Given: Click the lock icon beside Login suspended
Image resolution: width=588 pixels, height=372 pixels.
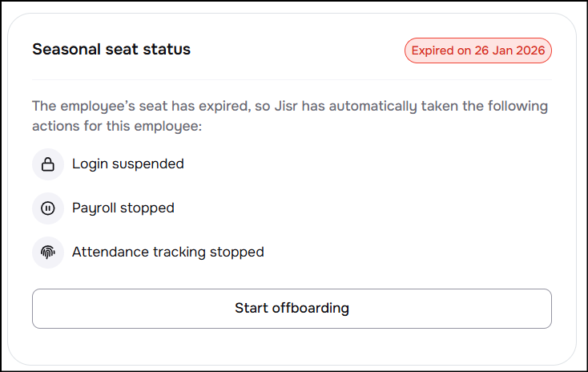Looking at the screenshot, I should [48, 164].
